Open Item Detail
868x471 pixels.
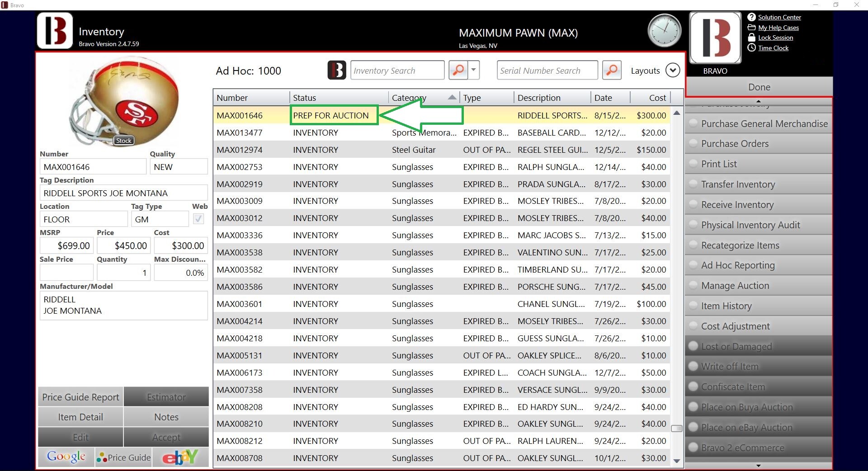coord(80,417)
